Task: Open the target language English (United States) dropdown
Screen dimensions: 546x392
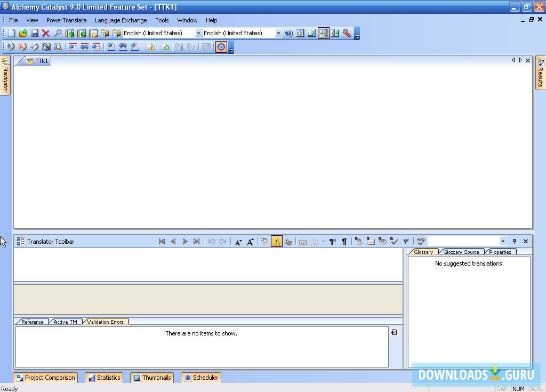Action: point(278,33)
